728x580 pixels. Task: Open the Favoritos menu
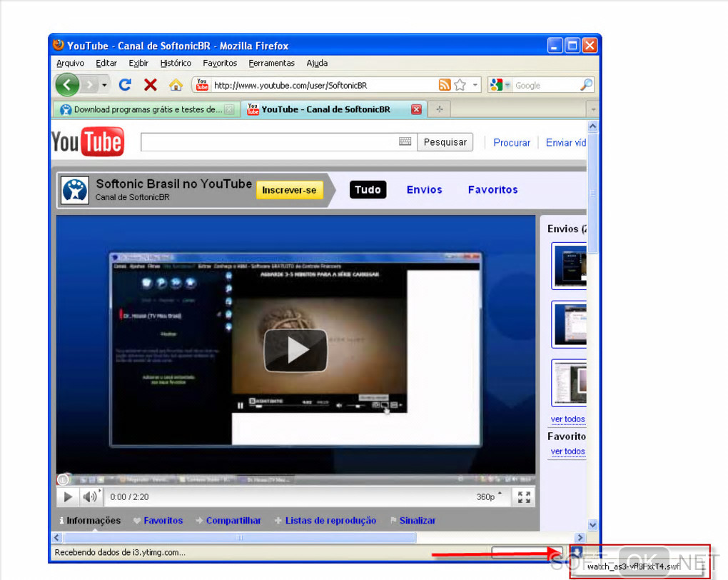click(220, 63)
